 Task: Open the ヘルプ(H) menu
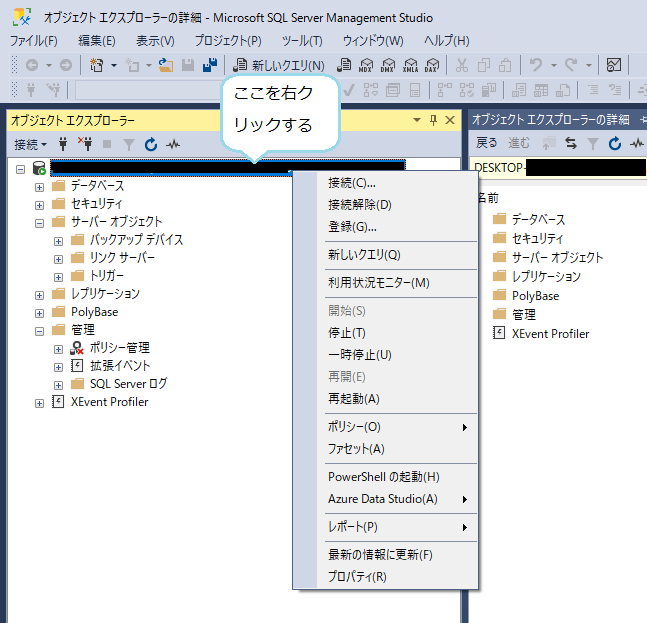447,41
